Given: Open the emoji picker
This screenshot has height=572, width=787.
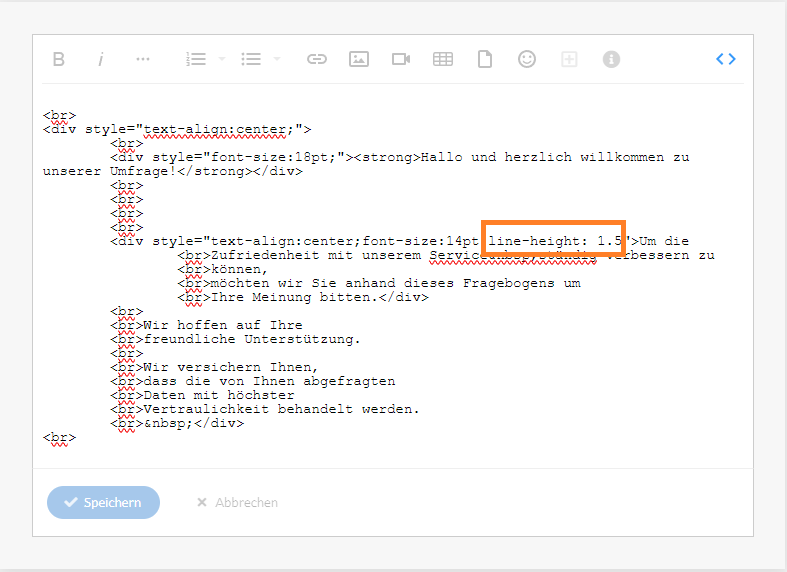Looking at the screenshot, I should [527, 59].
